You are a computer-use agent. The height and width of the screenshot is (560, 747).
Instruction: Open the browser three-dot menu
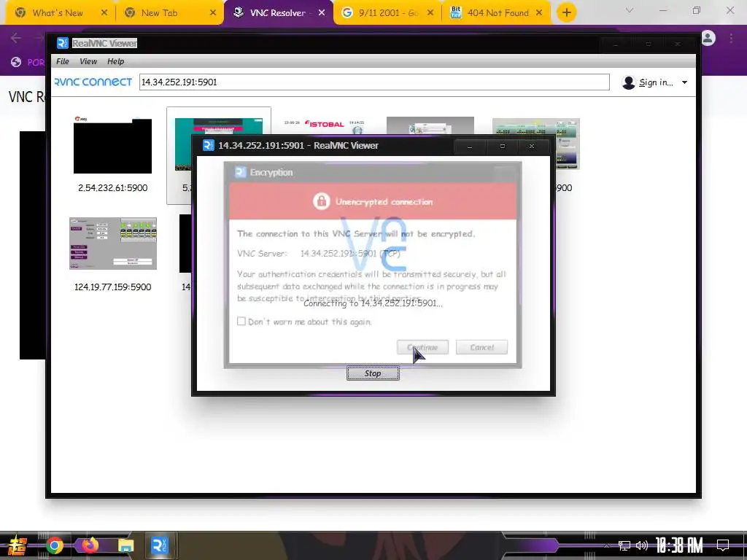(731, 38)
